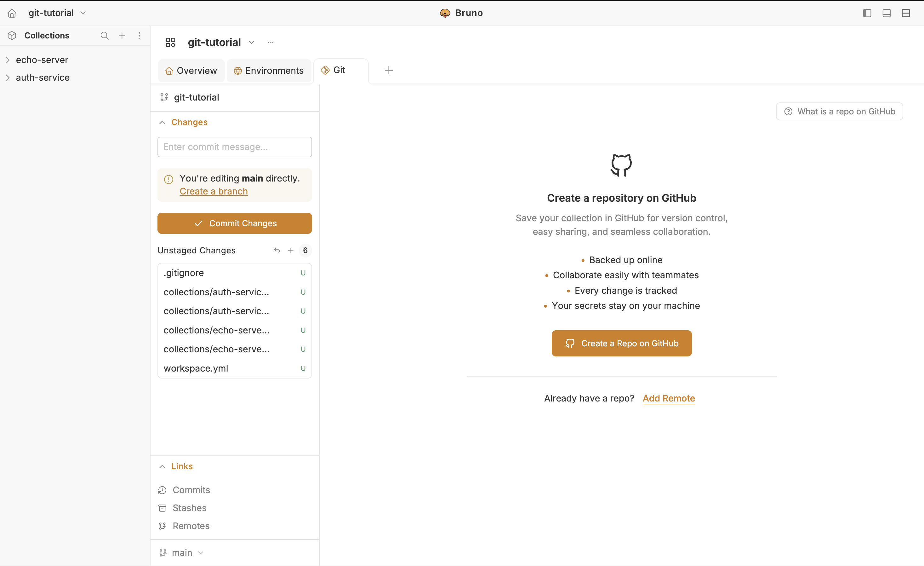Image resolution: width=924 pixels, height=566 pixels.
Task: Click the workspace grid icon beside git-tutorial
Action: point(171,43)
